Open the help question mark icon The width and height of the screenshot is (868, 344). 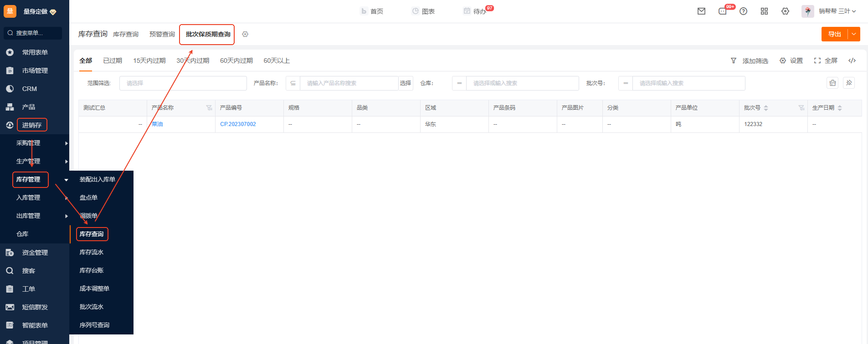click(x=743, y=11)
